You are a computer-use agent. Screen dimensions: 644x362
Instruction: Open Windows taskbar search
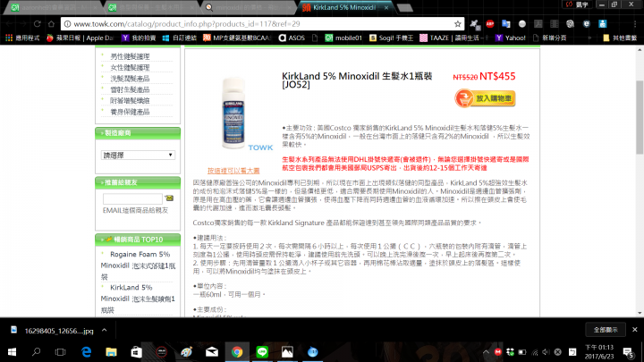click(x=36, y=352)
